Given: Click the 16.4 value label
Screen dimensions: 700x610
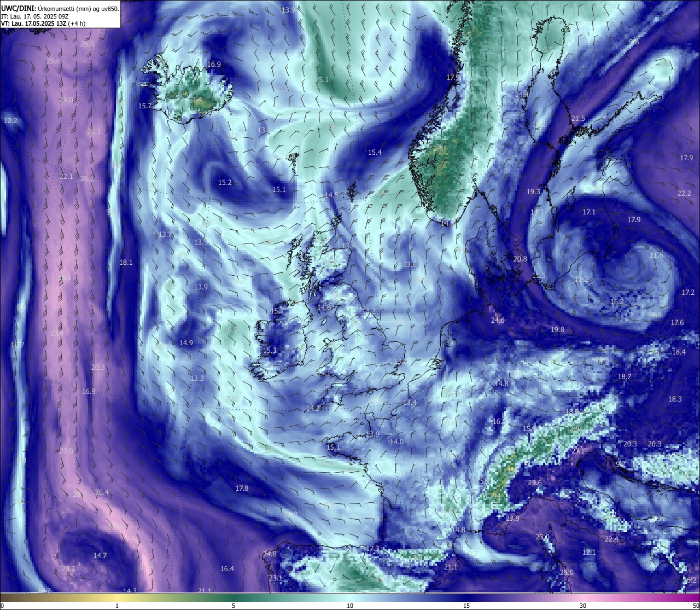Looking at the screenshot, I should (227, 568).
